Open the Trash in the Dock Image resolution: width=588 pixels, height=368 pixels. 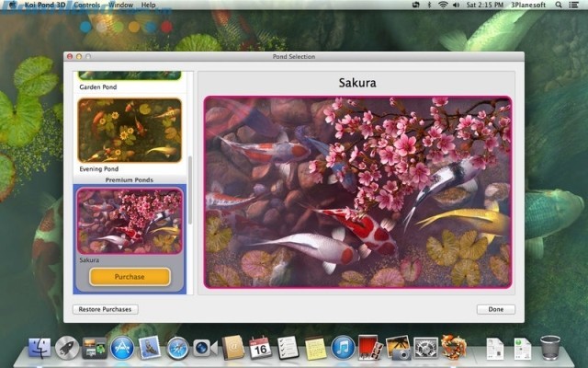click(550, 348)
